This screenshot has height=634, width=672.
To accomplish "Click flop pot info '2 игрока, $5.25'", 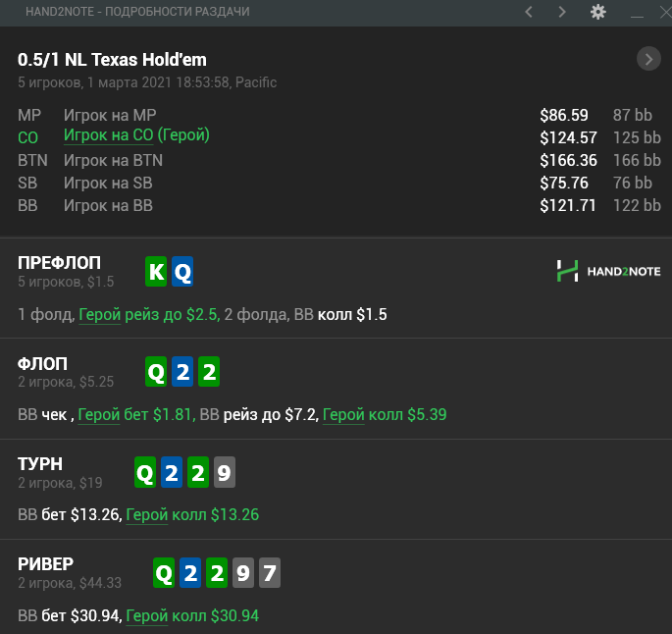I will (x=66, y=382).
